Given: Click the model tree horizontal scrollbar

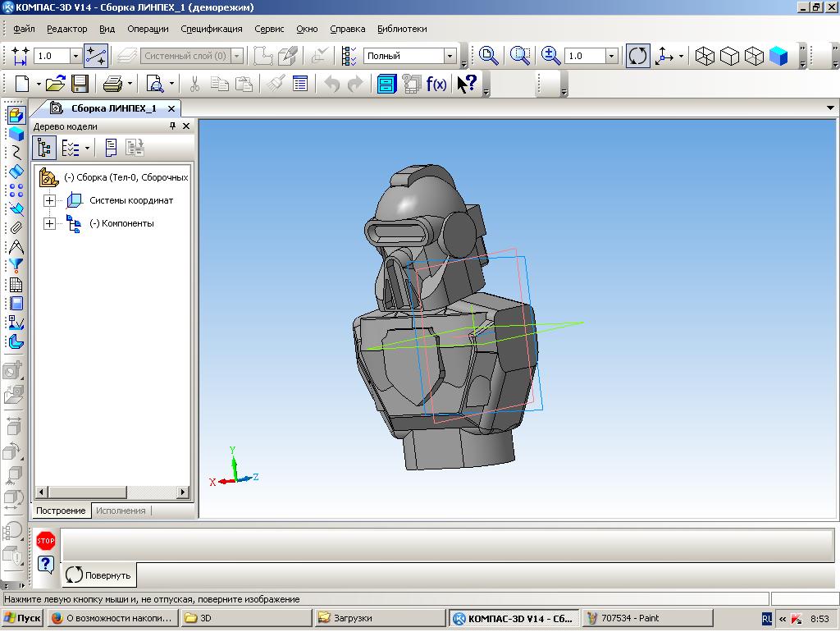Looking at the screenshot, I should click(x=112, y=492).
